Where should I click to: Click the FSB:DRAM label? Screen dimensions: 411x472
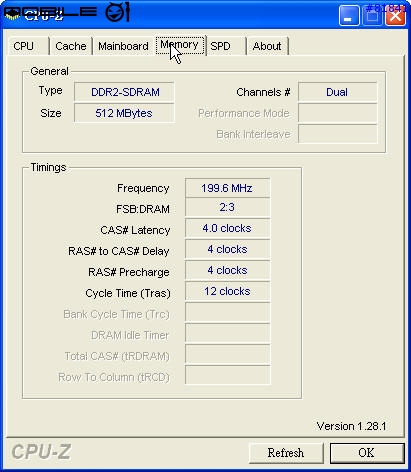(143, 209)
